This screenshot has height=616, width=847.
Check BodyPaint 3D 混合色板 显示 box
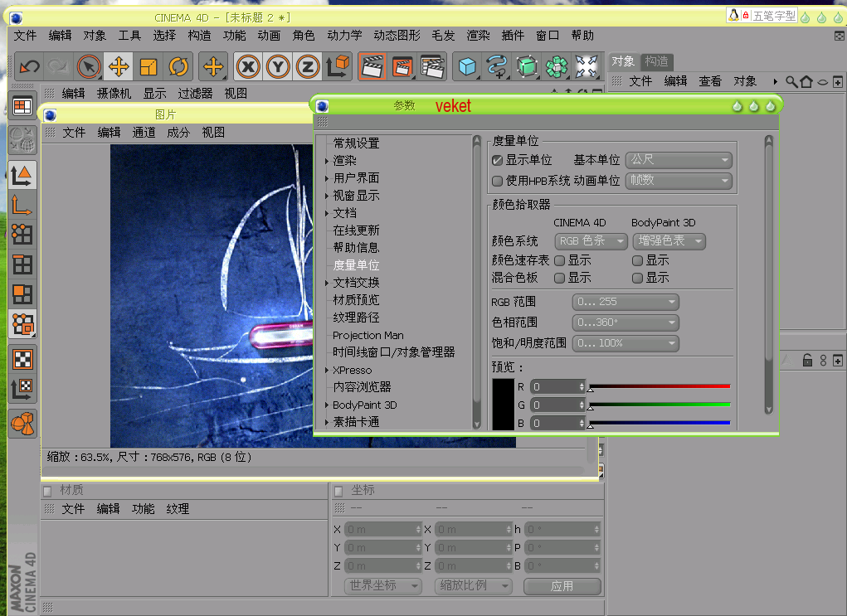click(x=637, y=278)
